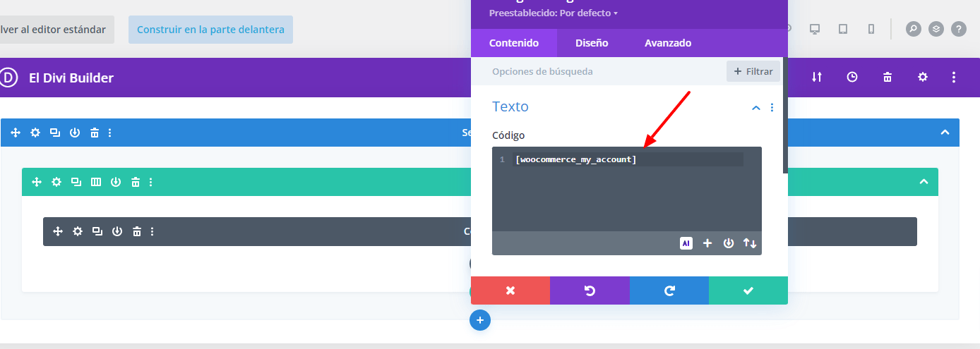Click the modal settings scrollbar
980x349 pixels.
point(785,115)
